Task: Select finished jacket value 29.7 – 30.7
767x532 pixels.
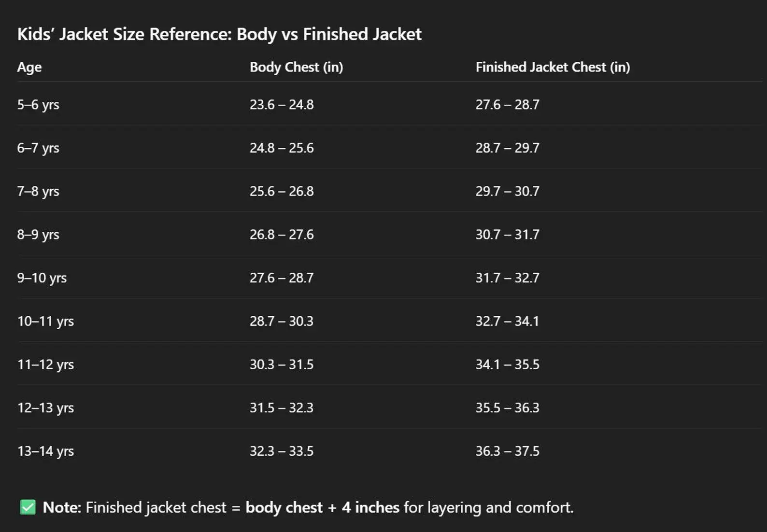Action: point(507,191)
